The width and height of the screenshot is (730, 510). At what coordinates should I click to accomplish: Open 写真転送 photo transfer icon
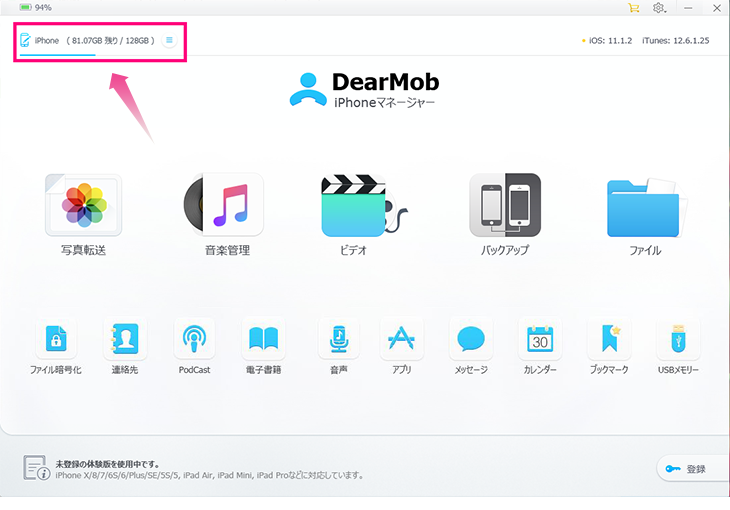83,205
